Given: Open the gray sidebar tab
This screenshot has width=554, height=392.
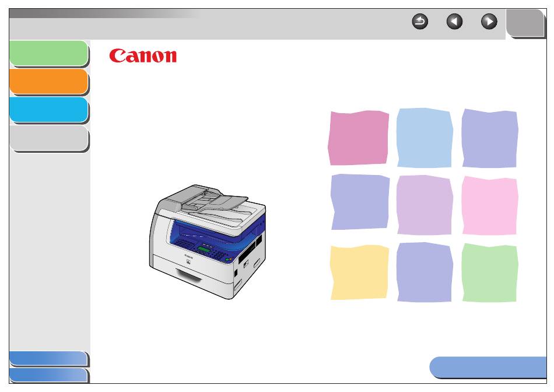Looking at the screenshot, I should tap(49, 138).
